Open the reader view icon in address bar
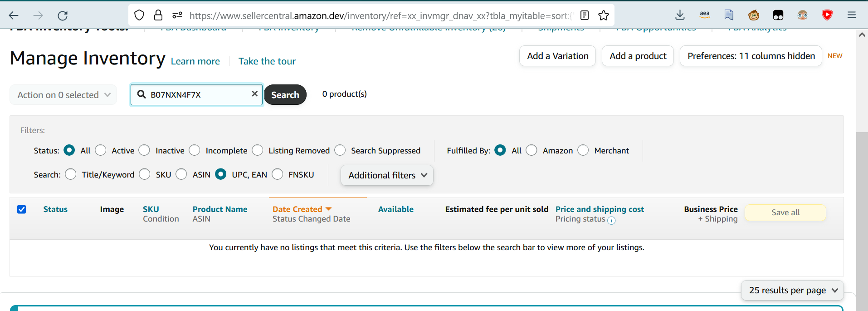 click(x=585, y=16)
